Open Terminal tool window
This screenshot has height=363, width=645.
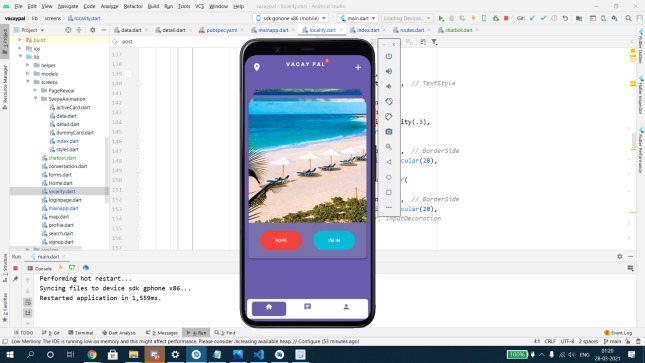pyautogui.click(x=81, y=333)
